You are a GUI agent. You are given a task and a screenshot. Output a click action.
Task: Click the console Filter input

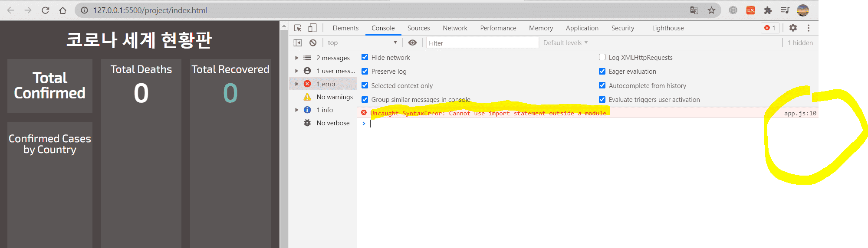click(x=482, y=42)
